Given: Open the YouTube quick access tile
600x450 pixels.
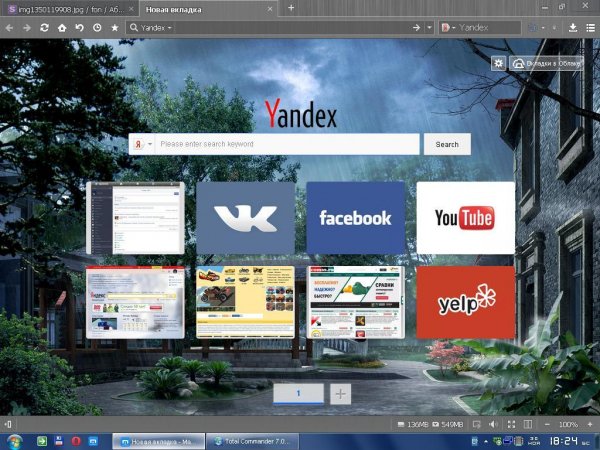Looking at the screenshot, I should (x=465, y=218).
